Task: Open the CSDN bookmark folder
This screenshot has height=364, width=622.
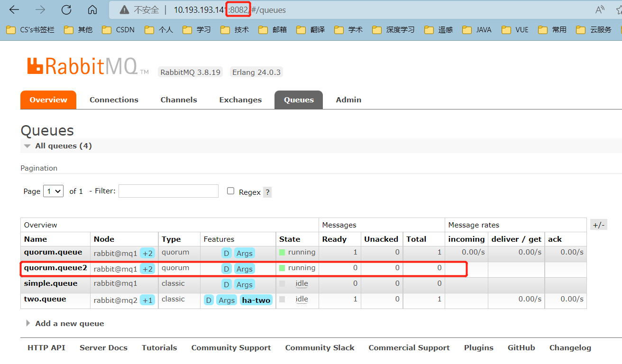Action: coord(118,30)
